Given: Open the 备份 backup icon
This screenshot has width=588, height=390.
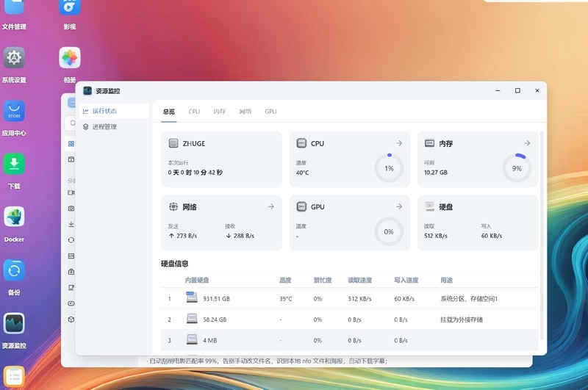Looking at the screenshot, I should (14, 270).
